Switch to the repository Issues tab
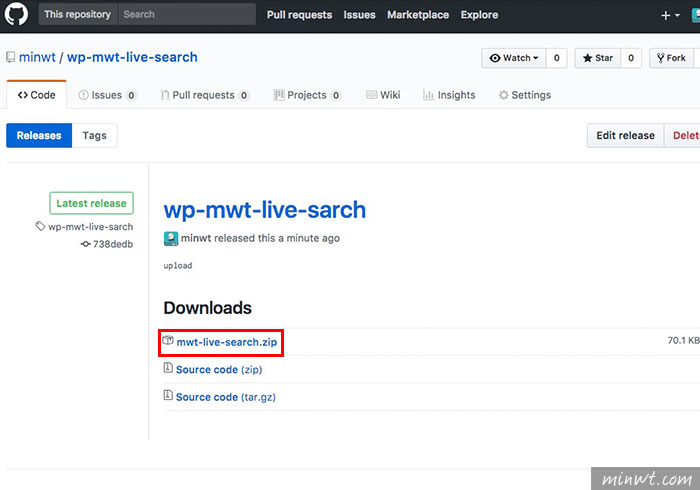The width and height of the screenshot is (700, 490). pos(107,95)
